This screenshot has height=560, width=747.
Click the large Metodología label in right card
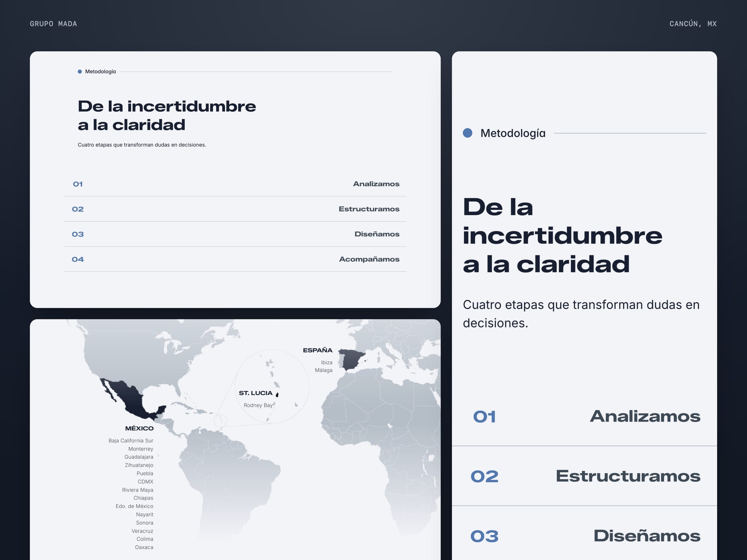point(513,133)
